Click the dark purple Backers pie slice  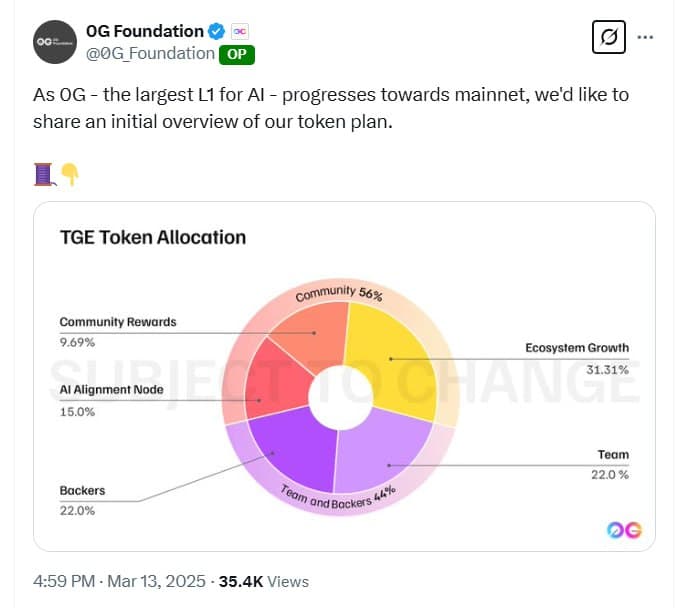[x=285, y=448]
